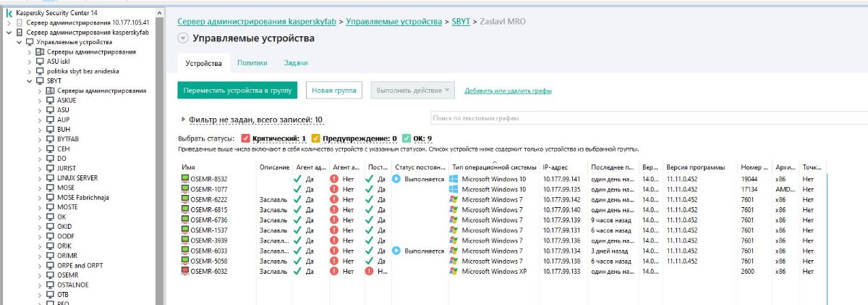The height and width of the screenshot is (305, 868).
Task: Collapse the Управляемые устройства tree node
Action: (x=20, y=42)
